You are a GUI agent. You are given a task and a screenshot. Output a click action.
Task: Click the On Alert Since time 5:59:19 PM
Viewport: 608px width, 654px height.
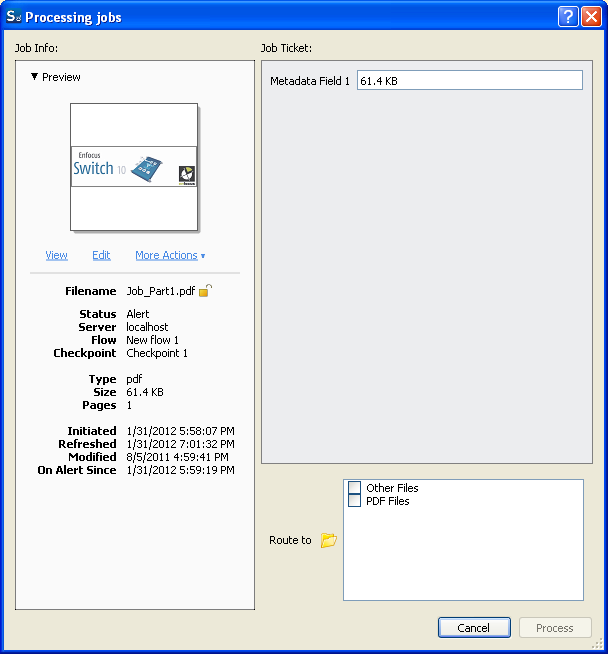point(207,470)
